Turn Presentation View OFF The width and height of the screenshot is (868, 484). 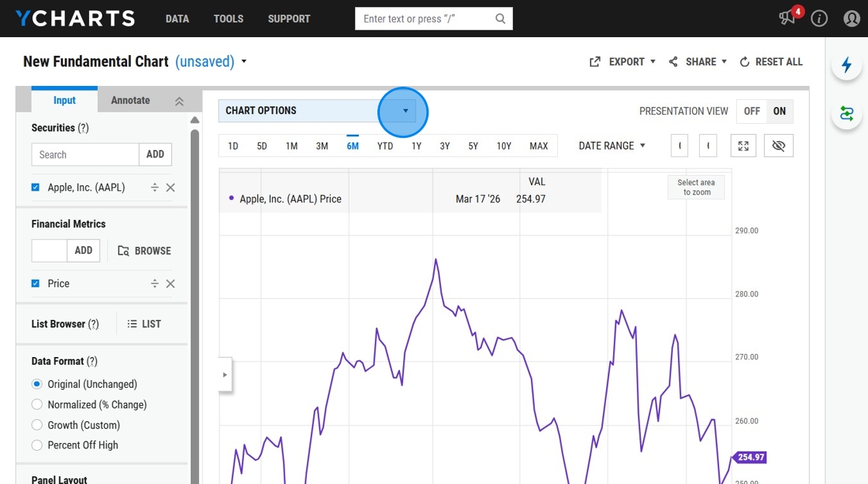pos(751,112)
